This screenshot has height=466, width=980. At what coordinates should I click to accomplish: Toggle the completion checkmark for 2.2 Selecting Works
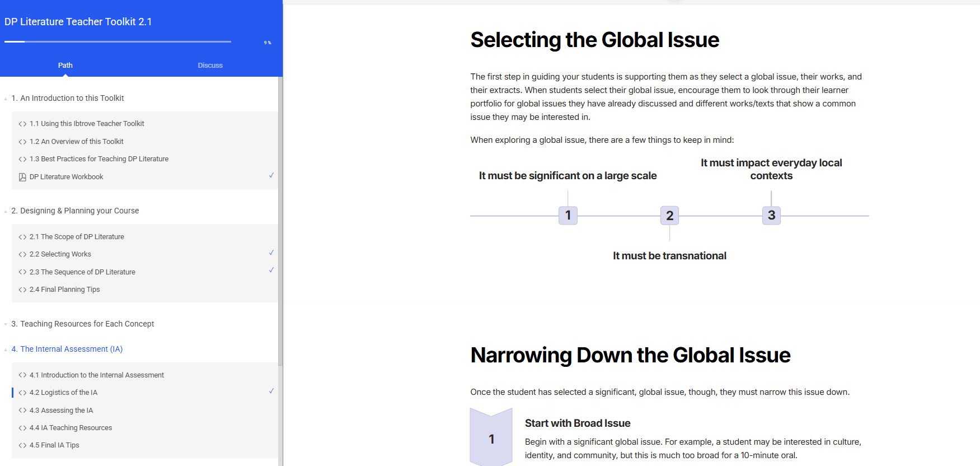click(x=271, y=253)
